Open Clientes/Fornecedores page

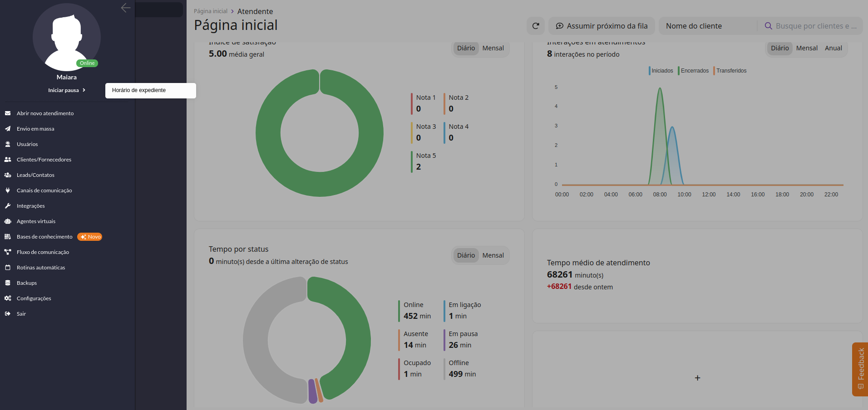(44, 160)
